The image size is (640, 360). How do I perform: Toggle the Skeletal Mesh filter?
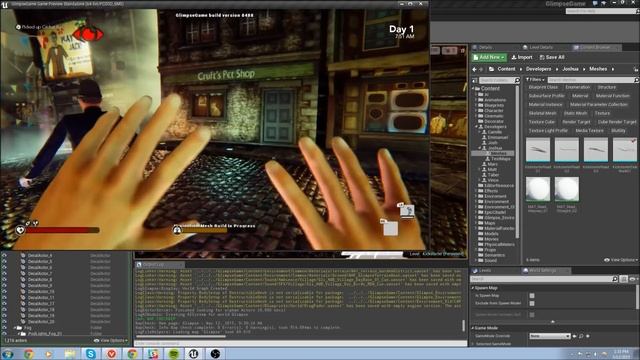click(x=542, y=113)
